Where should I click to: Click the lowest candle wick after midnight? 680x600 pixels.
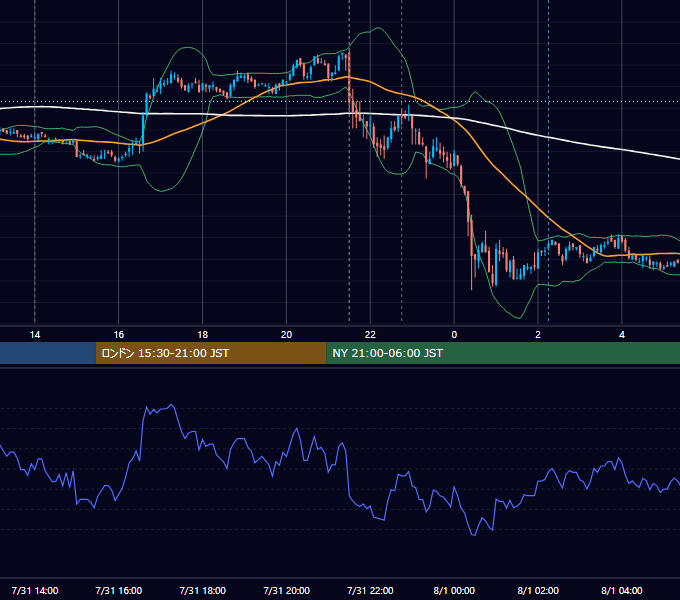pos(471,277)
